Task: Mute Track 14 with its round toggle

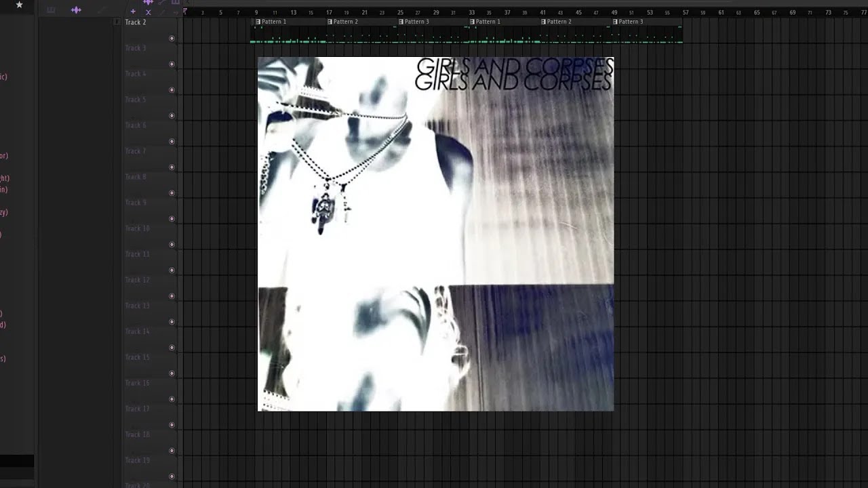Action: [x=172, y=348]
